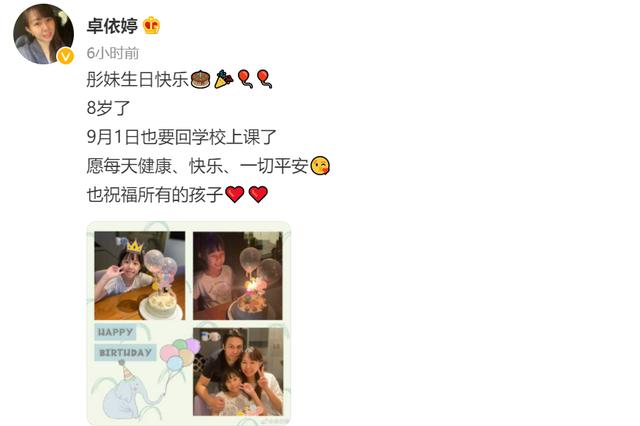Open the 卓依婷 username link
This screenshot has width=640, height=426.
[112, 26]
